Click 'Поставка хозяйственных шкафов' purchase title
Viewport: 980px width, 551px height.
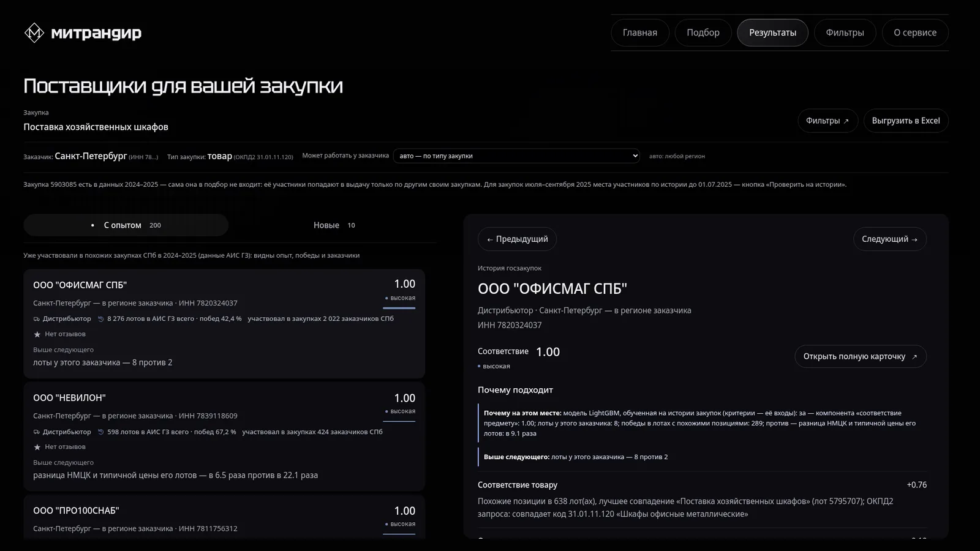tap(96, 127)
